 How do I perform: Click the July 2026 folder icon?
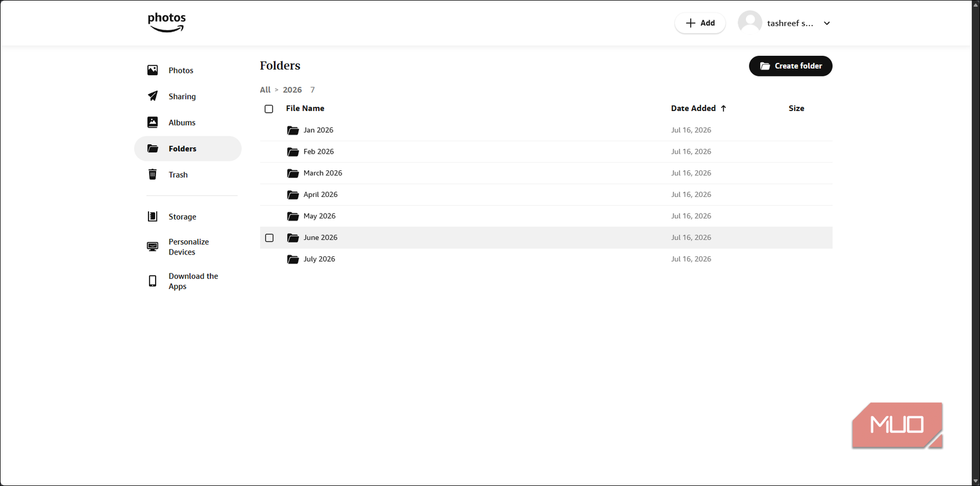click(x=293, y=259)
